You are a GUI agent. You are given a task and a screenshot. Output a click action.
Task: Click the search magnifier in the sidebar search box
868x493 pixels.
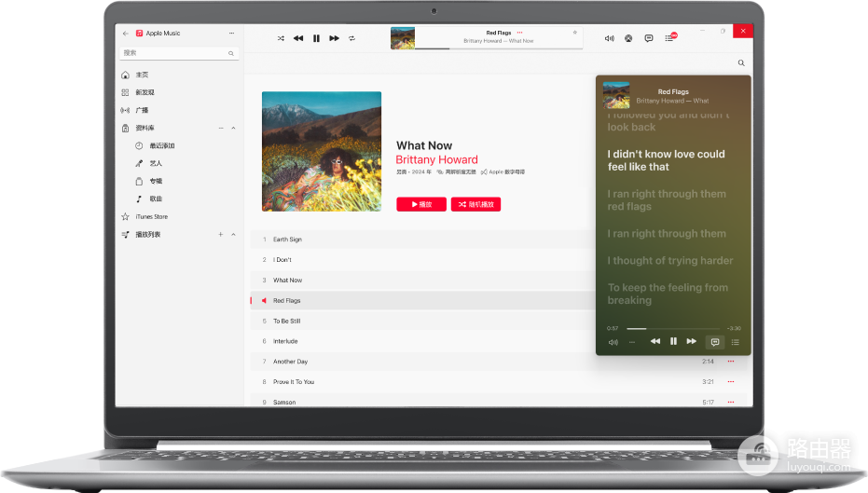coord(231,53)
